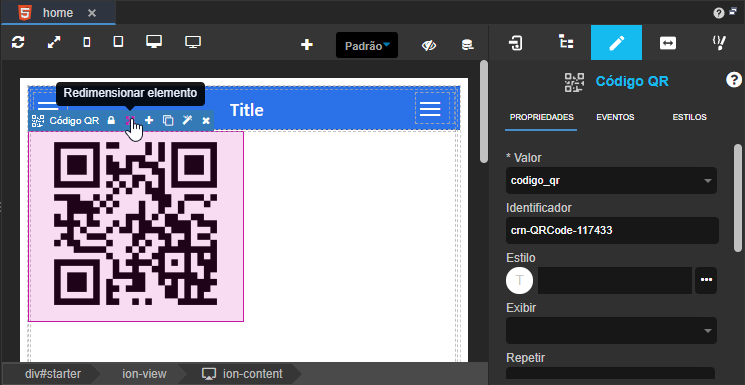Click the Identificador input field
This screenshot has width=745, height=385.
[612, 231]
